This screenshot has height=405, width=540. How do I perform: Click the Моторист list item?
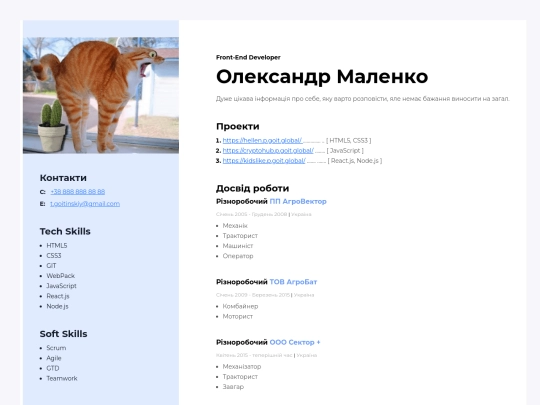[238, 316]
